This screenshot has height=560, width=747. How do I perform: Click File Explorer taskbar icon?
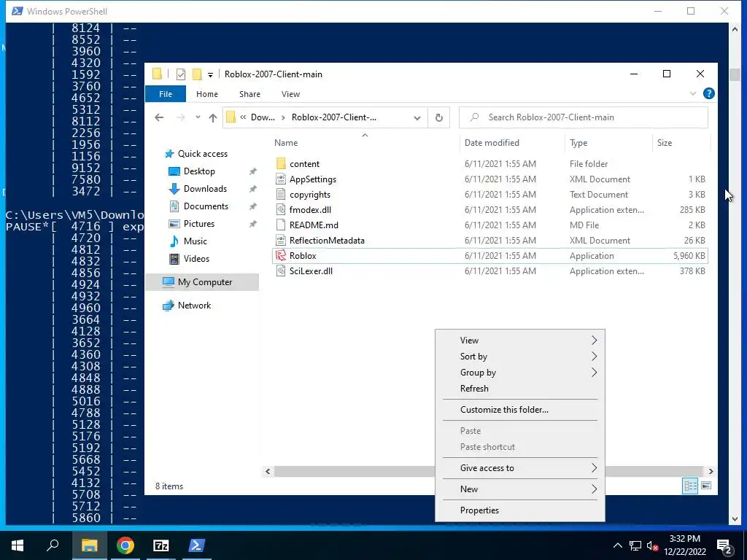pos(90,545)
